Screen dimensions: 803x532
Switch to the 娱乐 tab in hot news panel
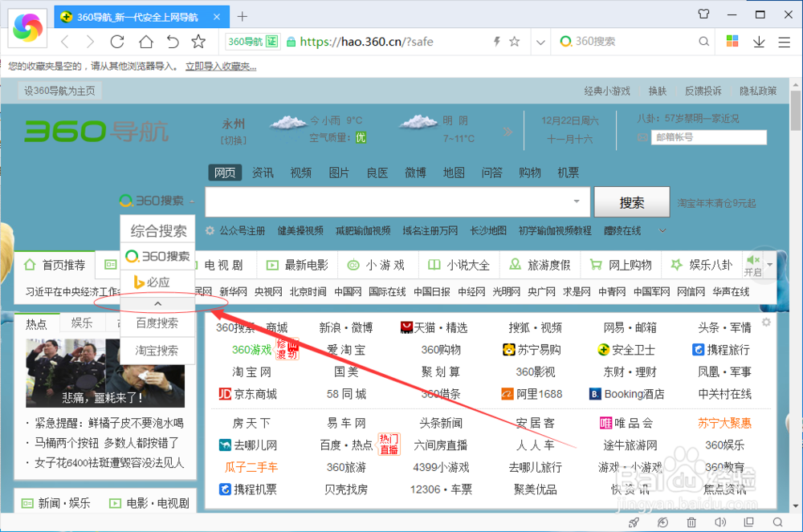83,322
